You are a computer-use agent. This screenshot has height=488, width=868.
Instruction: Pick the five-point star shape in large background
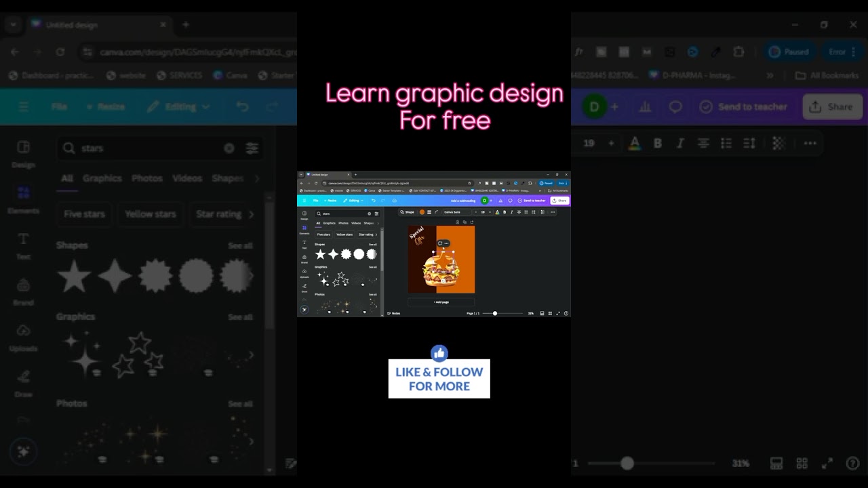click(74, 276)
